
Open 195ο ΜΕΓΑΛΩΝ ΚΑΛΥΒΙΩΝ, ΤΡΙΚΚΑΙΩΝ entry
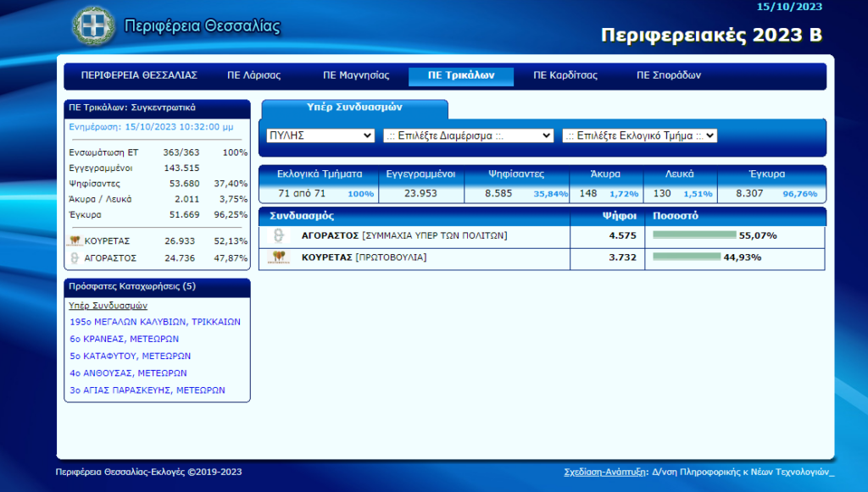click(155, 322)
